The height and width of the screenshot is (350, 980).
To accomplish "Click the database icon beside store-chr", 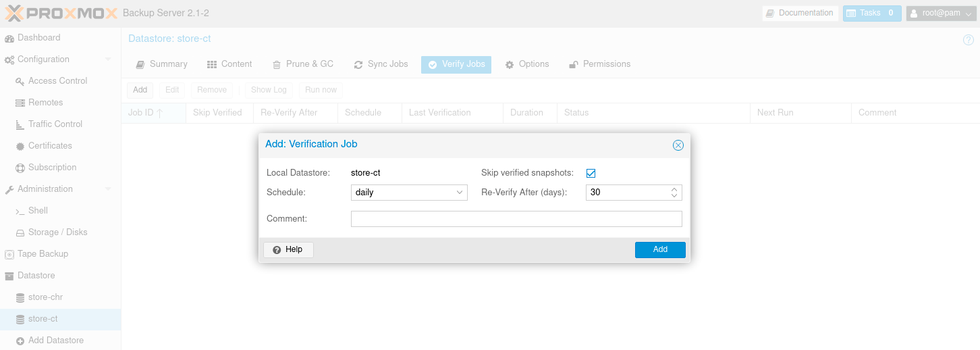I will point(20,297).
